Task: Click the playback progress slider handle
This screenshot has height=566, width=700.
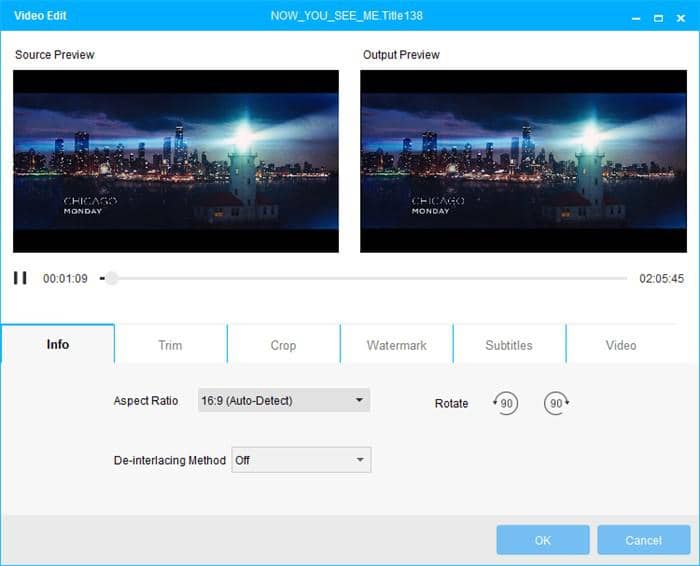Action: pyautogui.click(x=112, y=278)
